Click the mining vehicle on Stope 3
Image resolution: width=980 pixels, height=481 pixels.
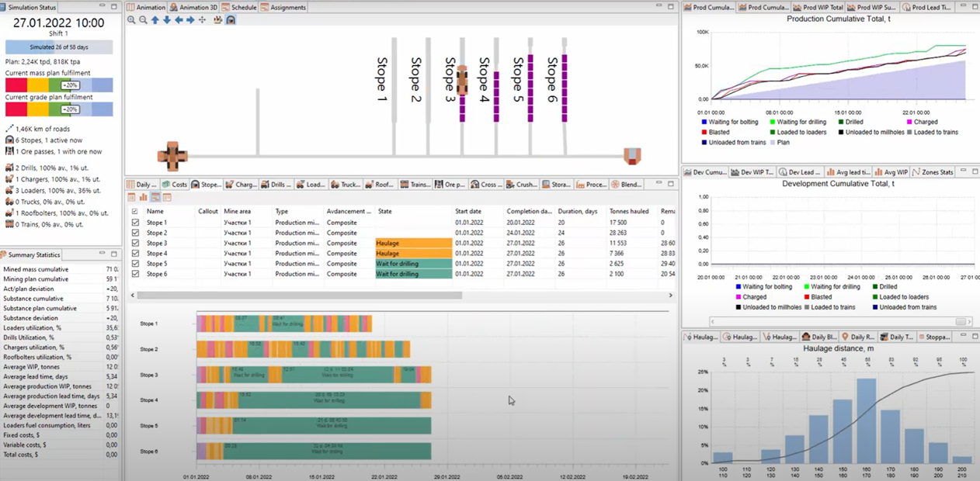[x=461, y=79]
